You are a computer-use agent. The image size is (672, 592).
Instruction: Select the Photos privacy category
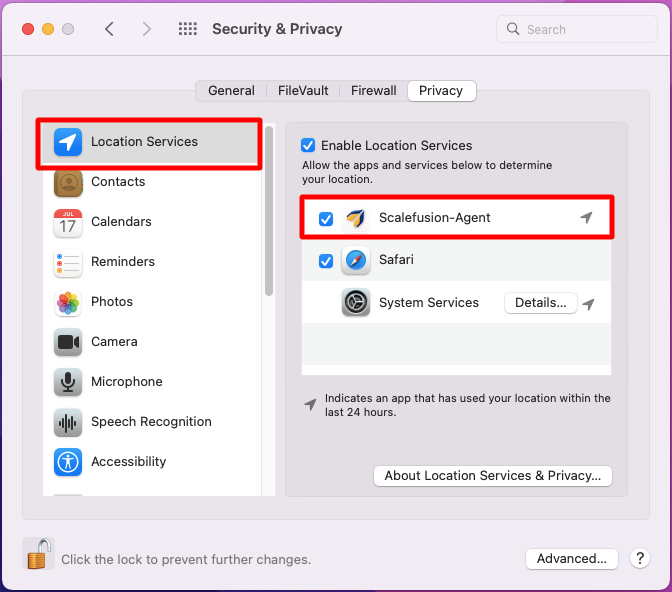[x=112, y=302]
